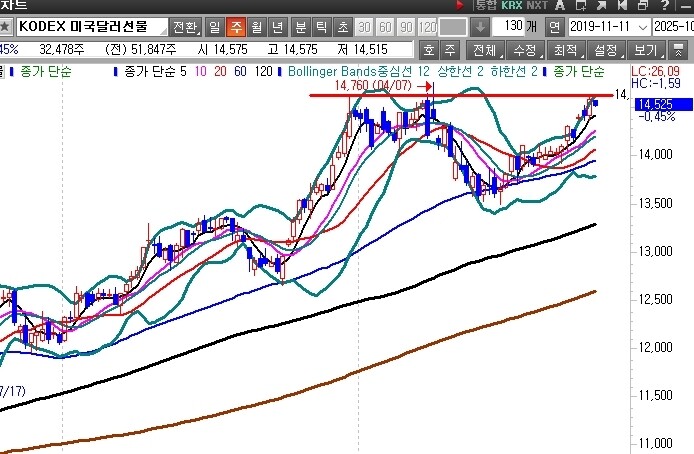Toggle the 연 continuous button

pyautogui.click(x=555, y=27)
